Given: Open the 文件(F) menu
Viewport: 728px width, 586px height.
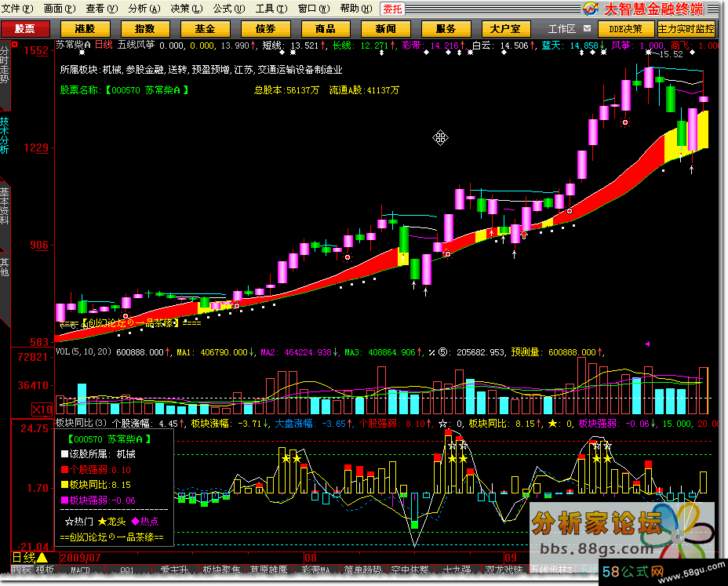Looking at the screenshot, I should pos(17,9).
